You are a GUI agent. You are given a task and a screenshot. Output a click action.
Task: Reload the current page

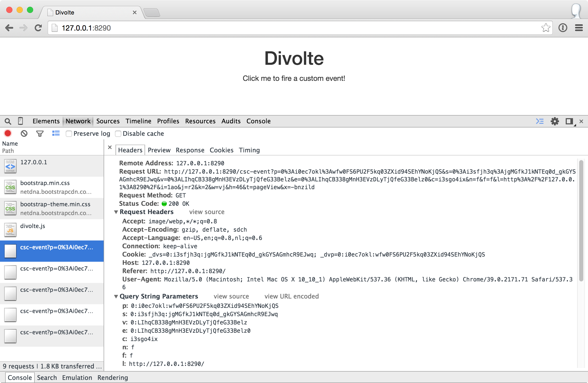(x=38, y=28)
